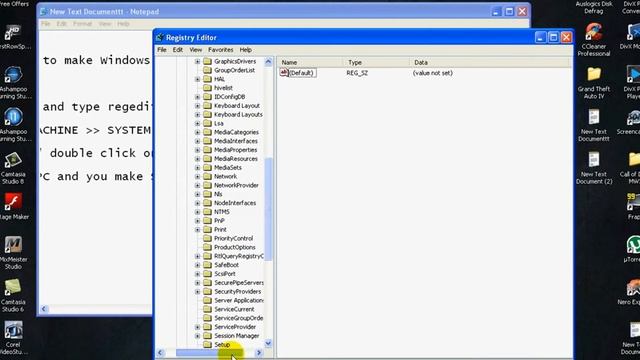This screenshot has width=640, height=360.
Task: Open the Flash page maker desktop icon
Action: click(13, 202)
